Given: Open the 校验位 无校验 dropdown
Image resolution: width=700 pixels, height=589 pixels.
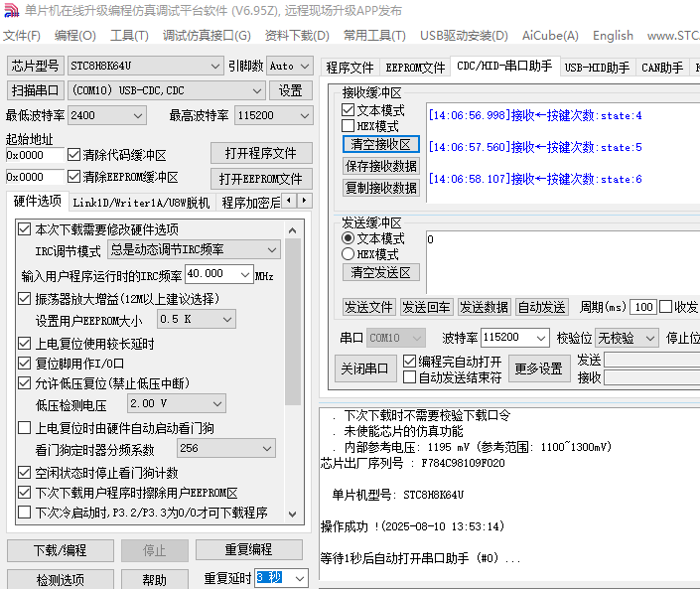Looking at the screenshot, I should coord(627,338).
